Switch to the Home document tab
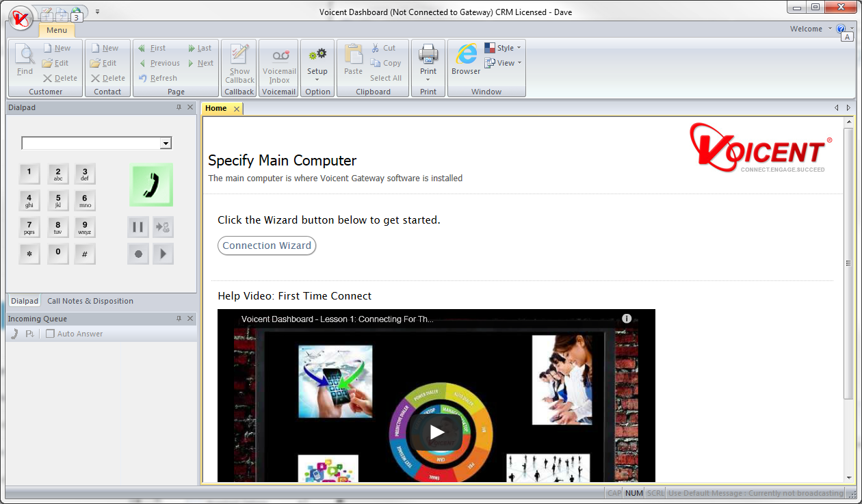862x504 pixels. point(216,109)
